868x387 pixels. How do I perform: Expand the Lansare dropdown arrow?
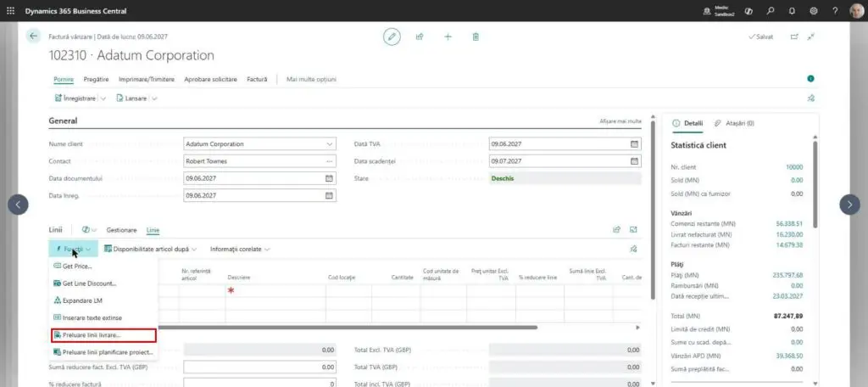coord(154,98)
